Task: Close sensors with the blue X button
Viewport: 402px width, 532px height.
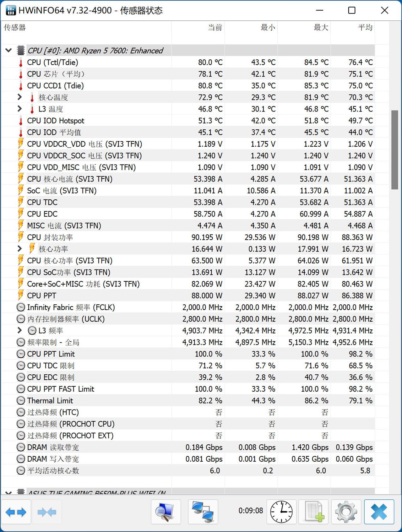Action: 379,512
